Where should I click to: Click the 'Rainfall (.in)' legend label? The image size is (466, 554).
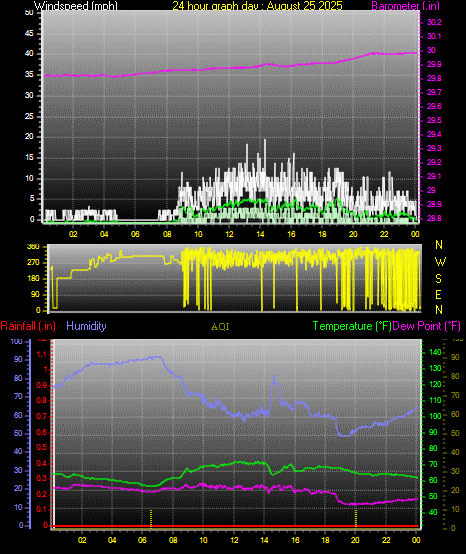[28, 326]
